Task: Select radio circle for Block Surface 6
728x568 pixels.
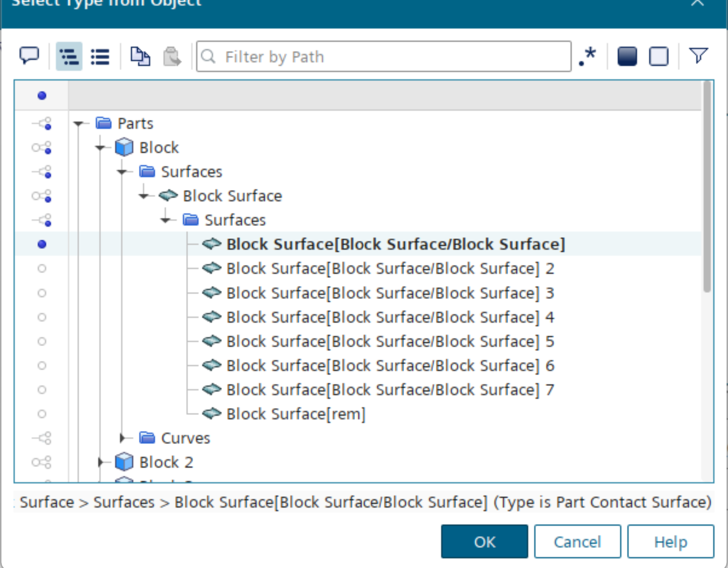Action: [x=42, y=365]
